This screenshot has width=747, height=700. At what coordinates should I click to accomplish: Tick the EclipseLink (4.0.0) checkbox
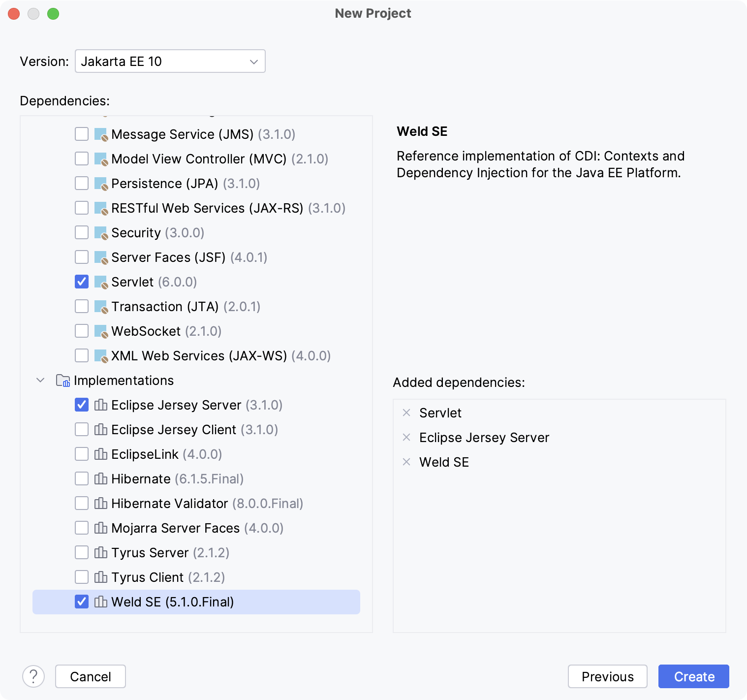pyautogui.click(x=82, y=454)
